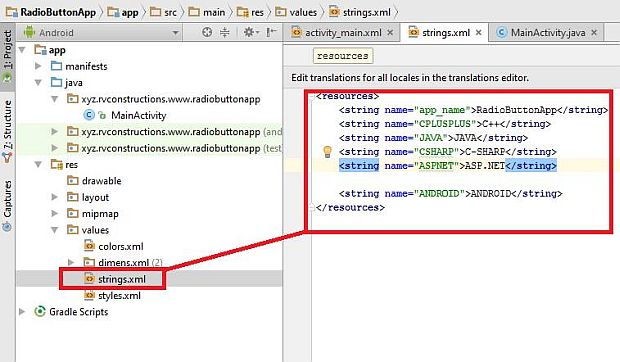The width and height of the screenshot is (620, 362).
Task: Open the Android project view dropdown
Action: pyautogui.click(x=101, y=32)
